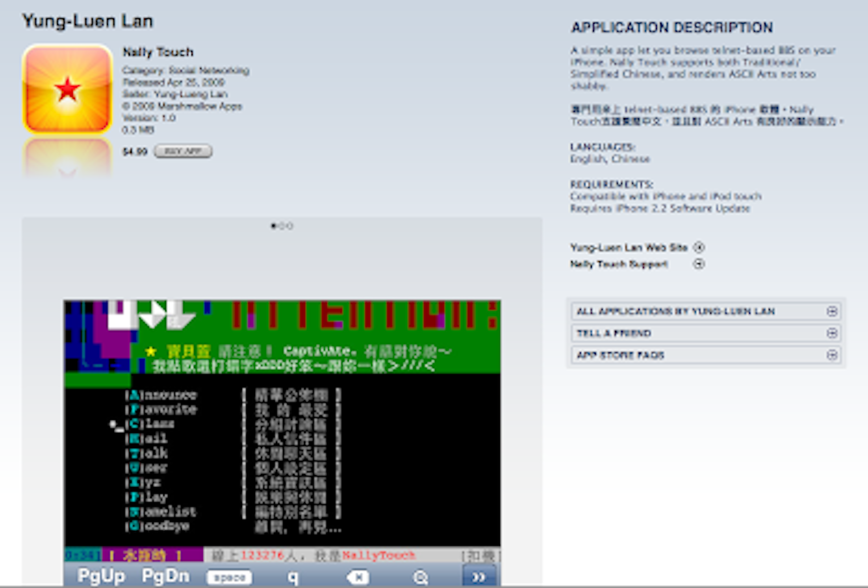Tap the PgUp key in screenshot toolbar

pyautogui.click(x=101, y=576)
